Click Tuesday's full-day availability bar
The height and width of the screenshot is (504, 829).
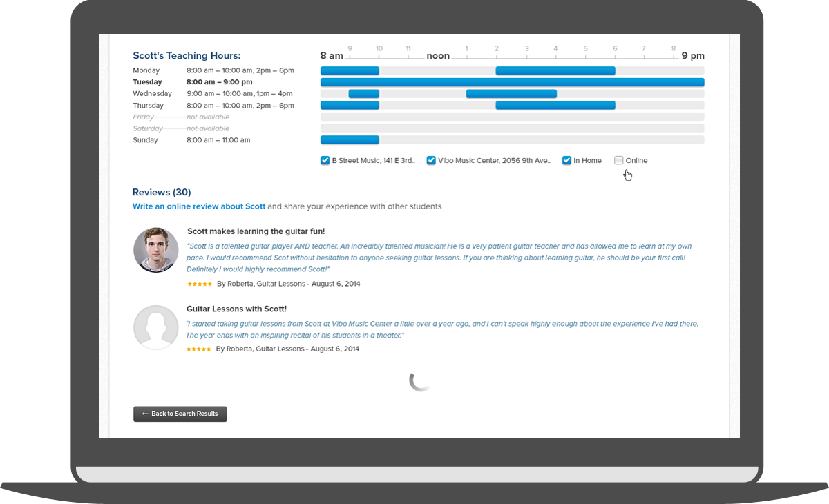click(x=511, y=81)
